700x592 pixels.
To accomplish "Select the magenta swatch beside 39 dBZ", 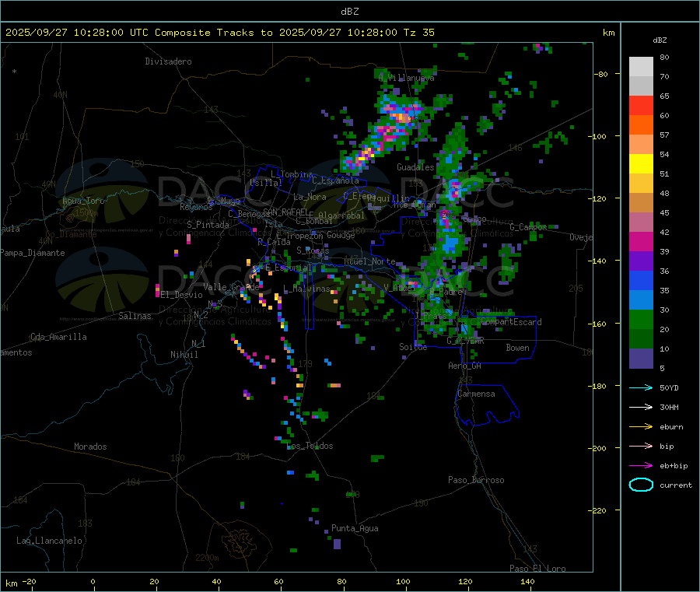I will 641,241.
